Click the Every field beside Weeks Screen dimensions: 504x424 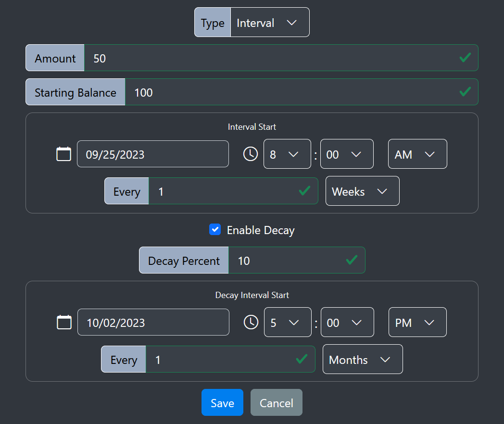[233, 191]
